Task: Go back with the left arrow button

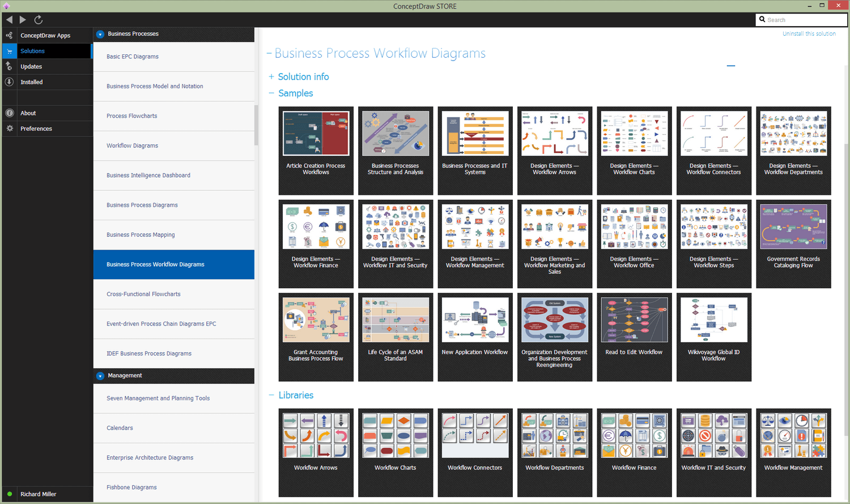Action: tap(9, 20)
